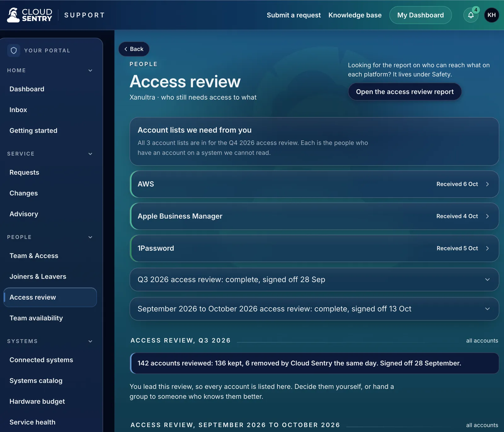Click all accounts beside Access Review, Q3 2026
This screenshot has width=504, height=432.
482,341
